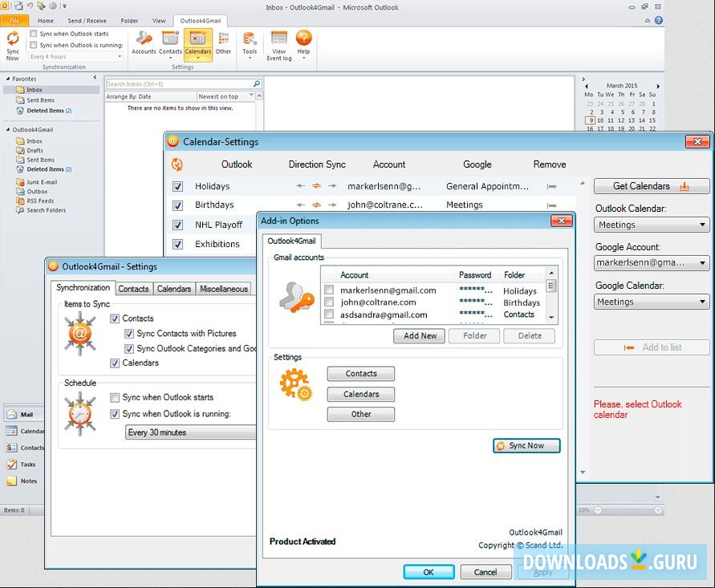Open Accounts settings in the ribbon

[144, 43]
